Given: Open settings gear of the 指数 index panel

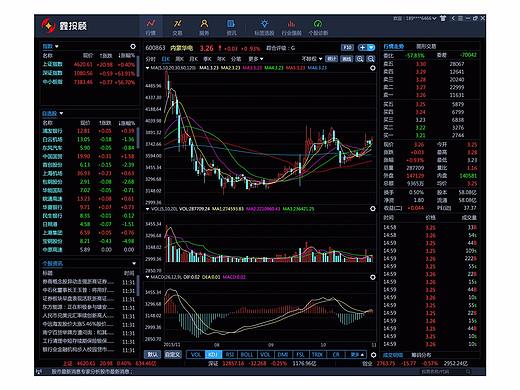Looking at the screenshot, I should 133,46.
